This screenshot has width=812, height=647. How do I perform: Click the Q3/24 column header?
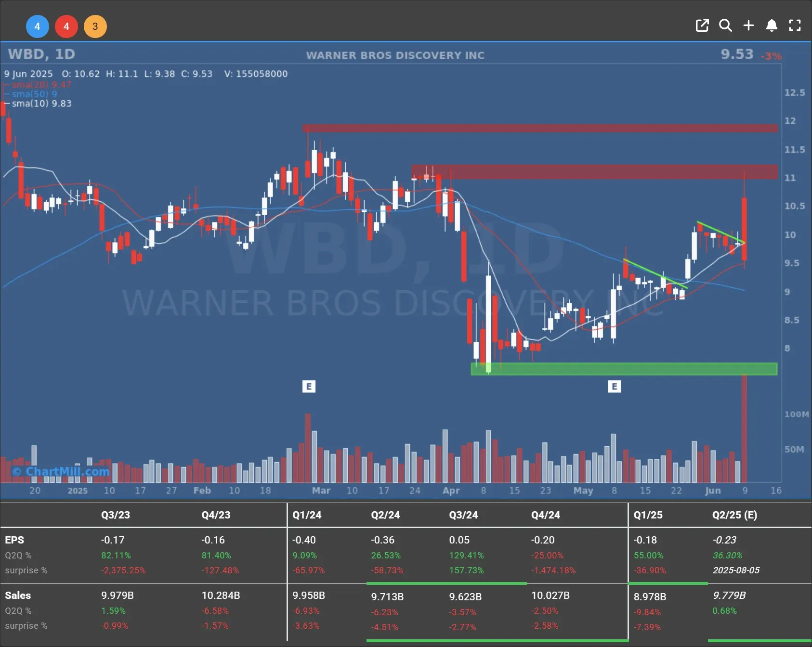tap(463, 515)
